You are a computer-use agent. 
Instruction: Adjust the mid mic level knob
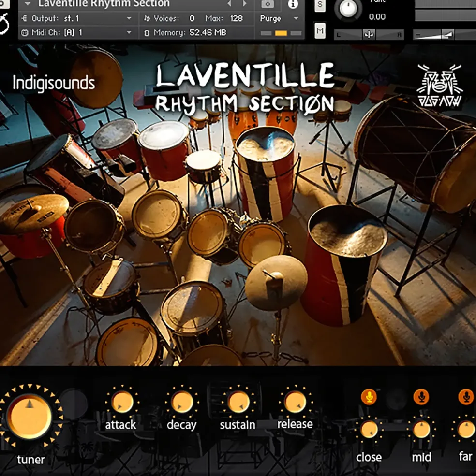(x=422, y=430)
